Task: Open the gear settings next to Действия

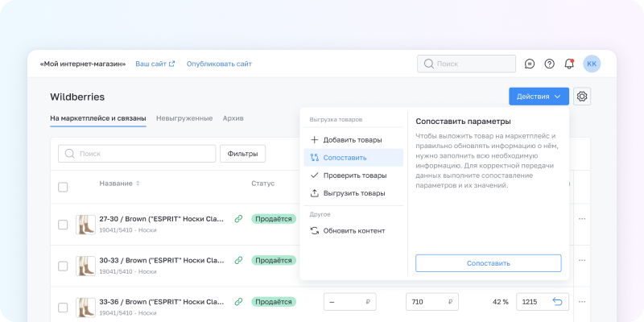Action: 582,97
